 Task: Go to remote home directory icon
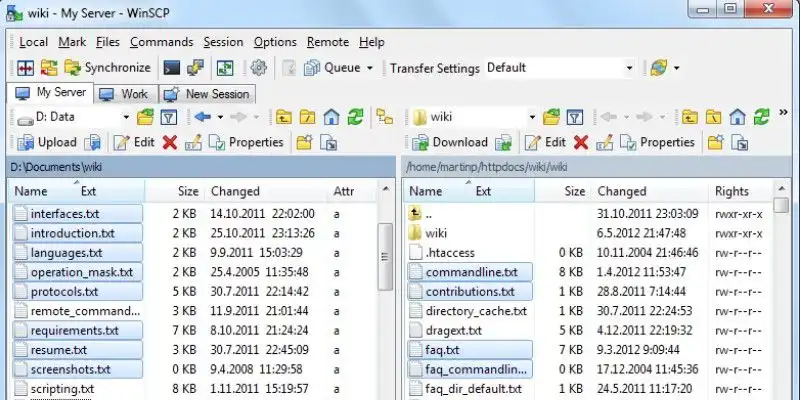737,117
